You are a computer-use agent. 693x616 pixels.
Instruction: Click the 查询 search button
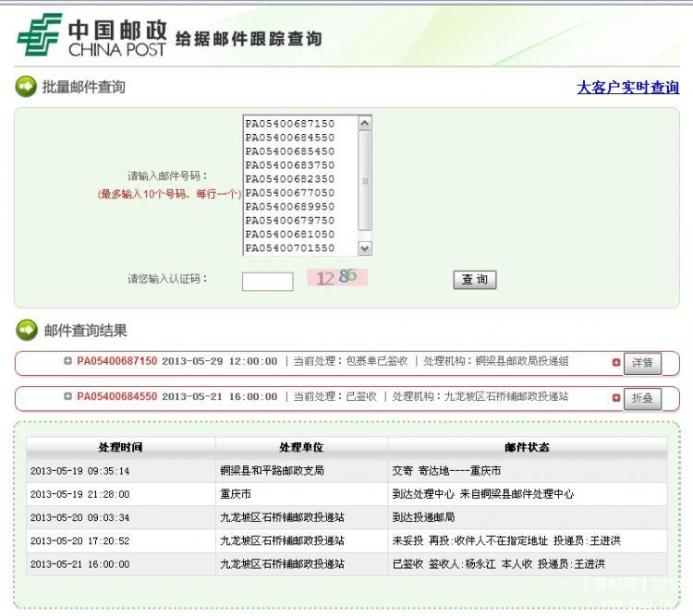tap(475, 280)
